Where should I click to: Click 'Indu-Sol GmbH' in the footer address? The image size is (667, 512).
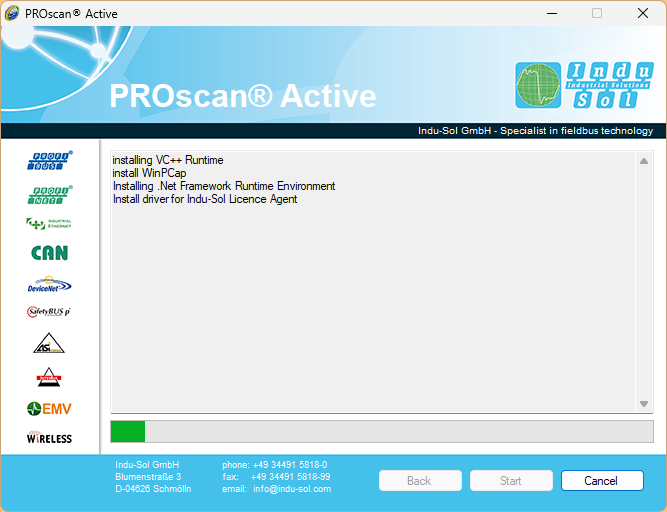coord(147,465)
